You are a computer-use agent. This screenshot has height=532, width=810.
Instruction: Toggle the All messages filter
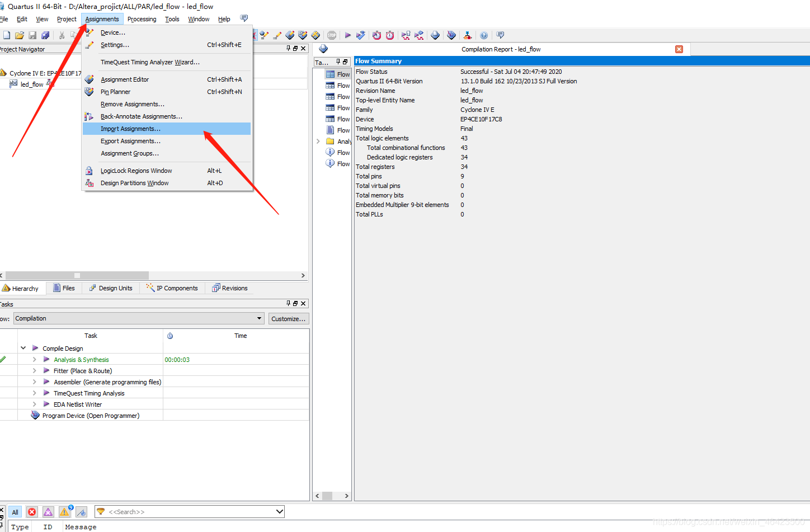tap(15, 512)
